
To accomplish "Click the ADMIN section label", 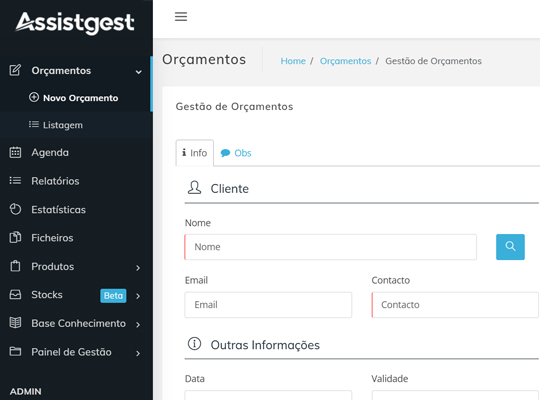I will coord(25,391).
